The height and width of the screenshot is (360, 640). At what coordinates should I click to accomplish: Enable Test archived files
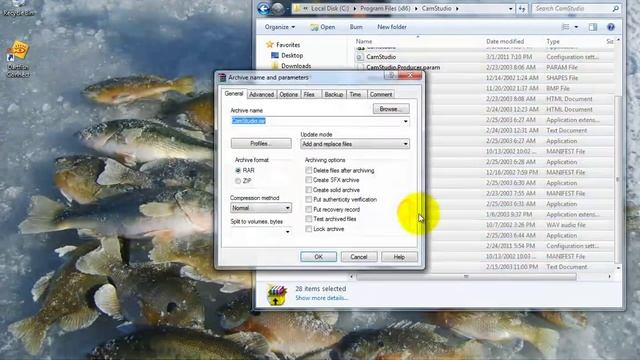(x=309, y=219)
